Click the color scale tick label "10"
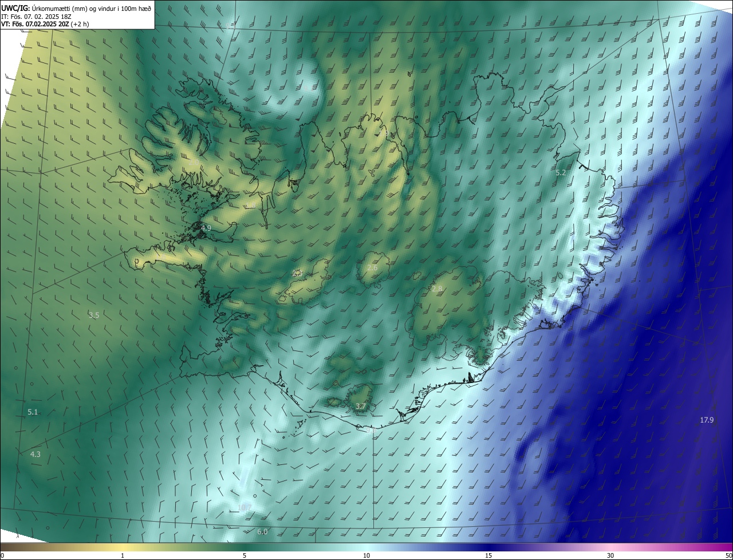The width and height of the screenshot is (733, 560). (366, 555)
